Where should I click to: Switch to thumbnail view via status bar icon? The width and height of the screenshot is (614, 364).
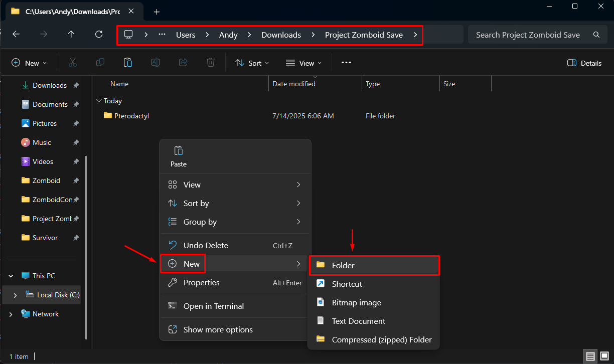[604, 356]
